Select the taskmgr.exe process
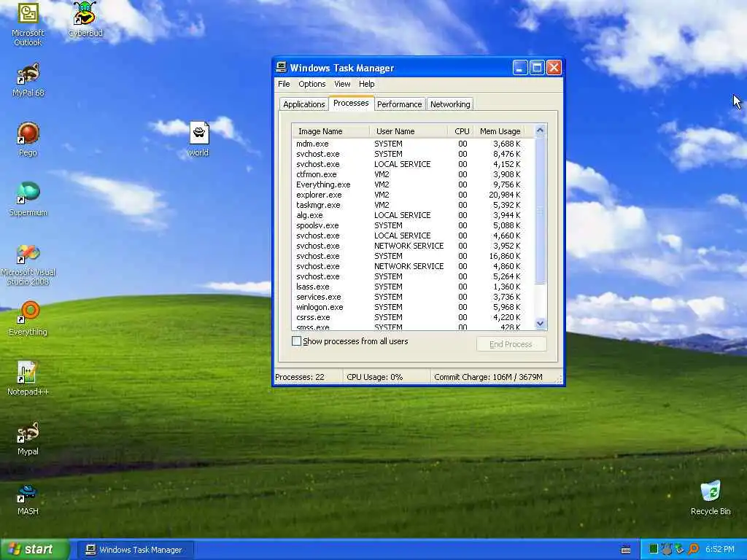 coord(413,205)
